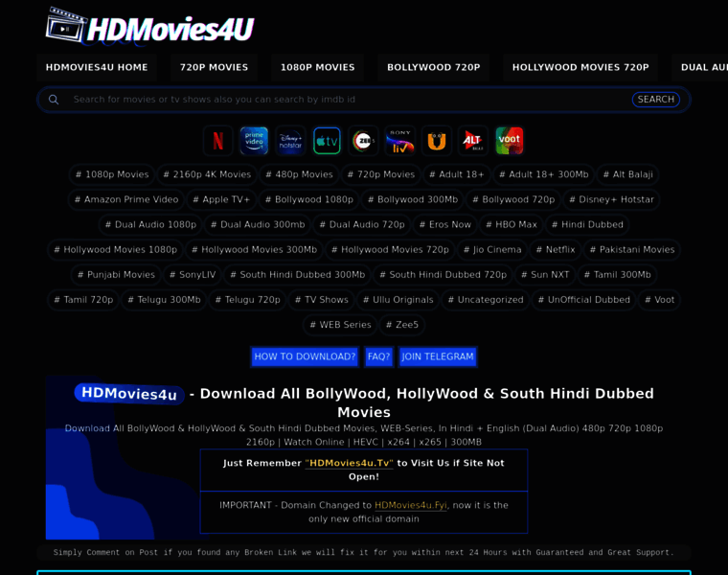Open the # Tamil 300Mb tag
Viewport: 728px width, 575px height.
[x=617, y=275]
